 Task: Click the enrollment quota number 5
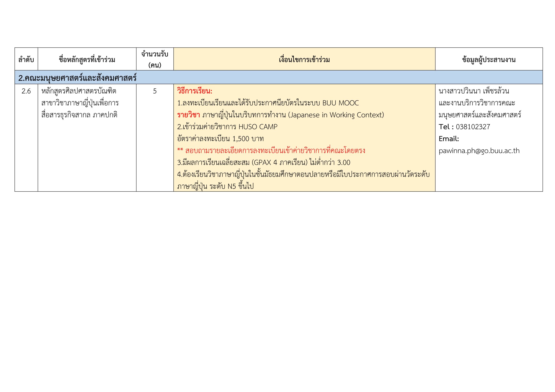tap(155, 91)
